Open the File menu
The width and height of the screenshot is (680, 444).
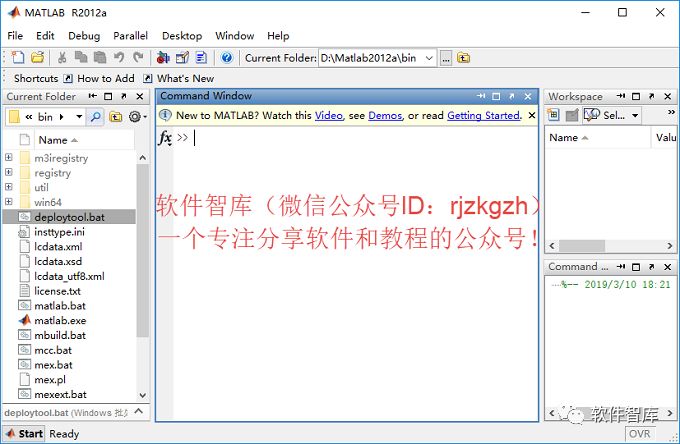pyautogui.click(x=15, y=36)
